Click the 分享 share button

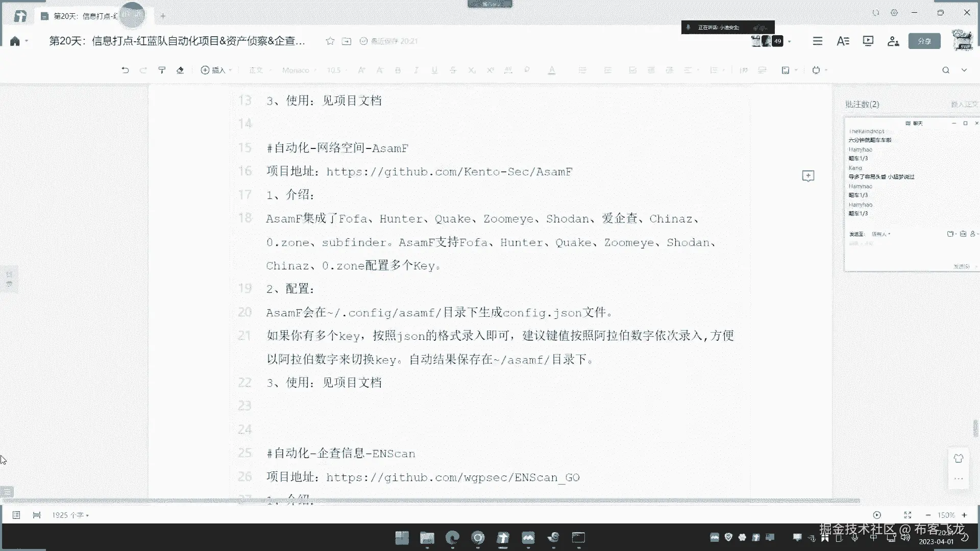924,41
